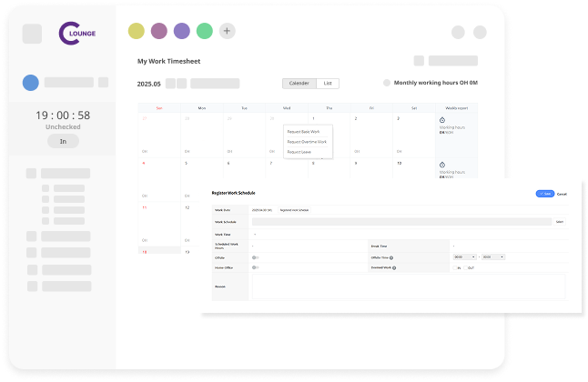The width and height of the screenshot is (588, 382).
Task: Select calendar day 11 on Sunday
Action: tap(145, 207)
